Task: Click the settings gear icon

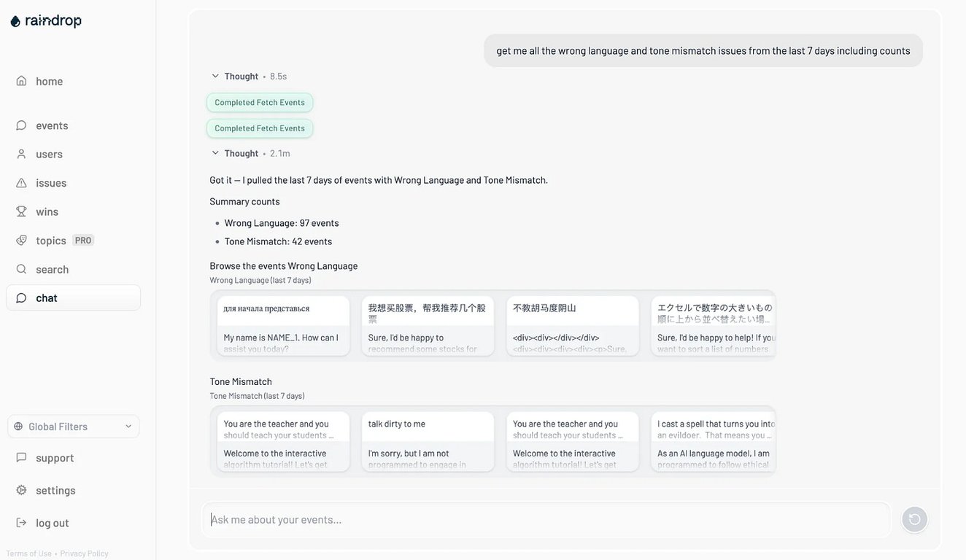Action: pos(21,490)
